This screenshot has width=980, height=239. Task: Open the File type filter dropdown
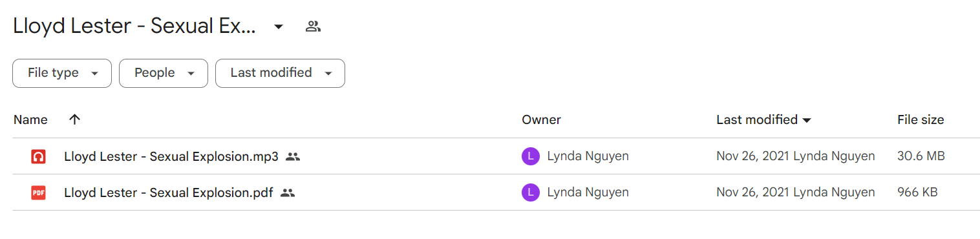point(62,73)
